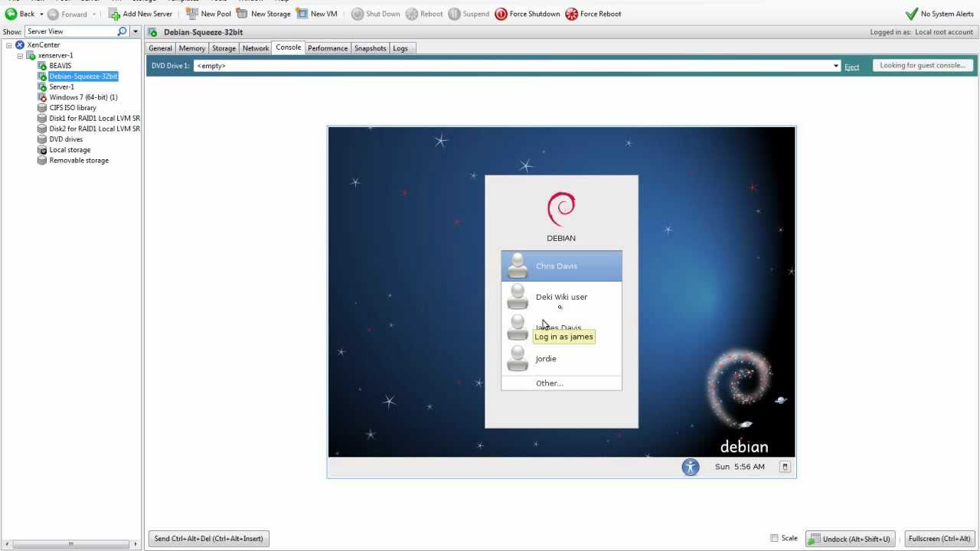
Task: Switch to the Memory tab
Action: 192,48
